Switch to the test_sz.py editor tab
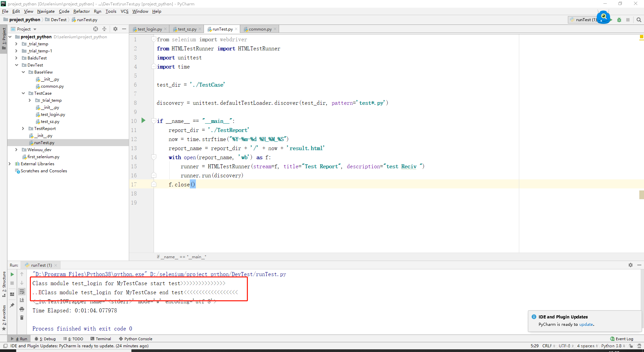This screenshot has width=644, height=352. [186, 29]
